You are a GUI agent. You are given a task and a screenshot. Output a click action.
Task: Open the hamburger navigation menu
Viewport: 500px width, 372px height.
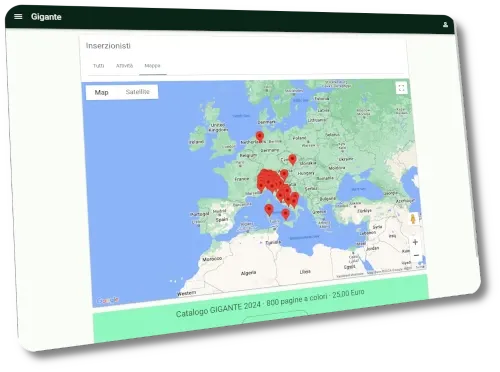(18, 16)
